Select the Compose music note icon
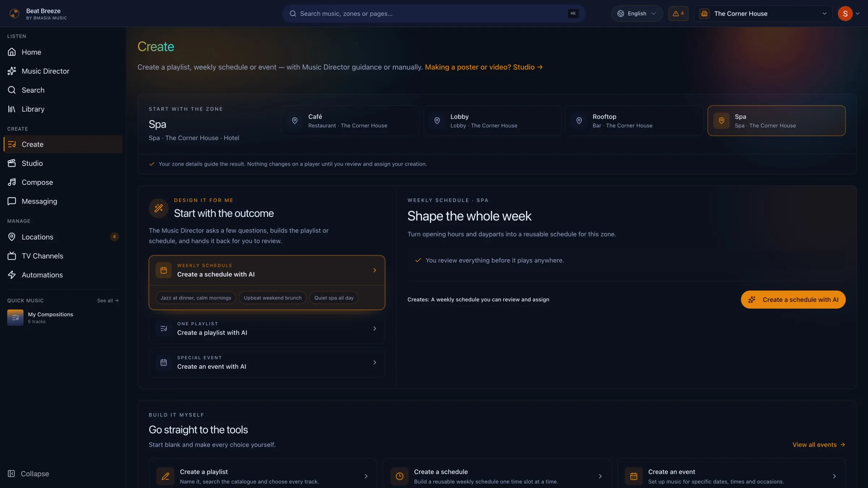The width and height of the screenshot is (868, 488). click(12, 182)
